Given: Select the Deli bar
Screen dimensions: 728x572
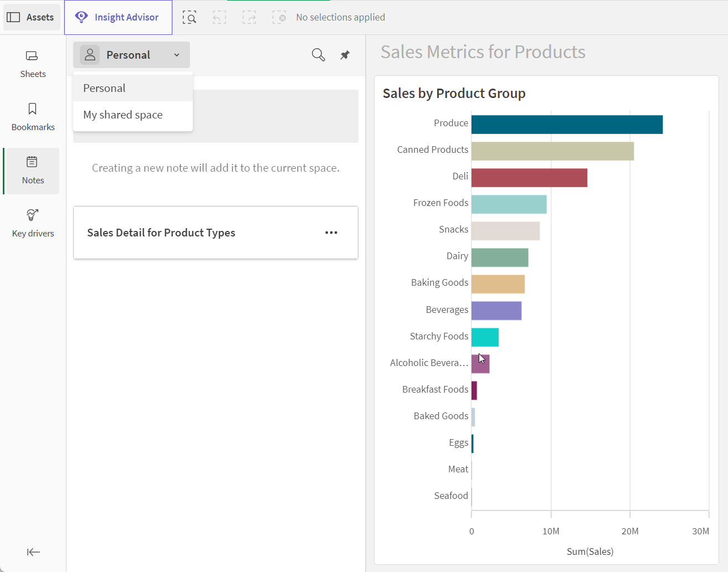Looking at the screenshot, I should tap(529, 178).
